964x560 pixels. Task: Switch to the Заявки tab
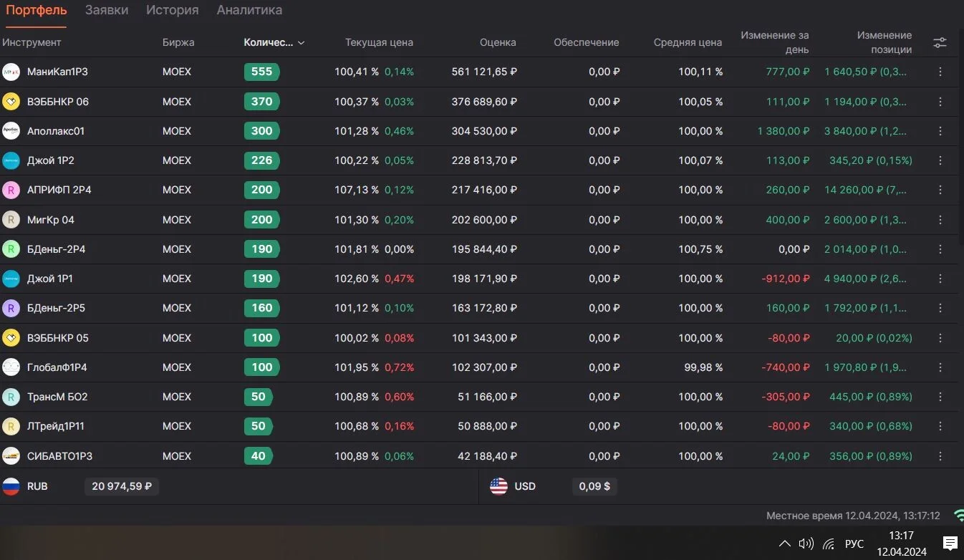click(107, 10)
